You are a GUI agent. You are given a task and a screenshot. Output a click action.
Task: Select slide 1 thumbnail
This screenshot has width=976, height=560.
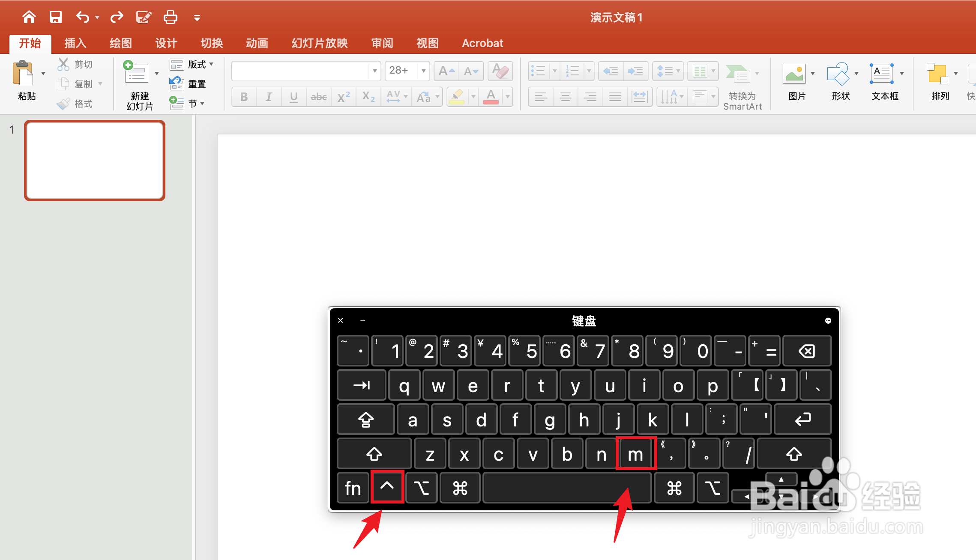coord(95,161)
